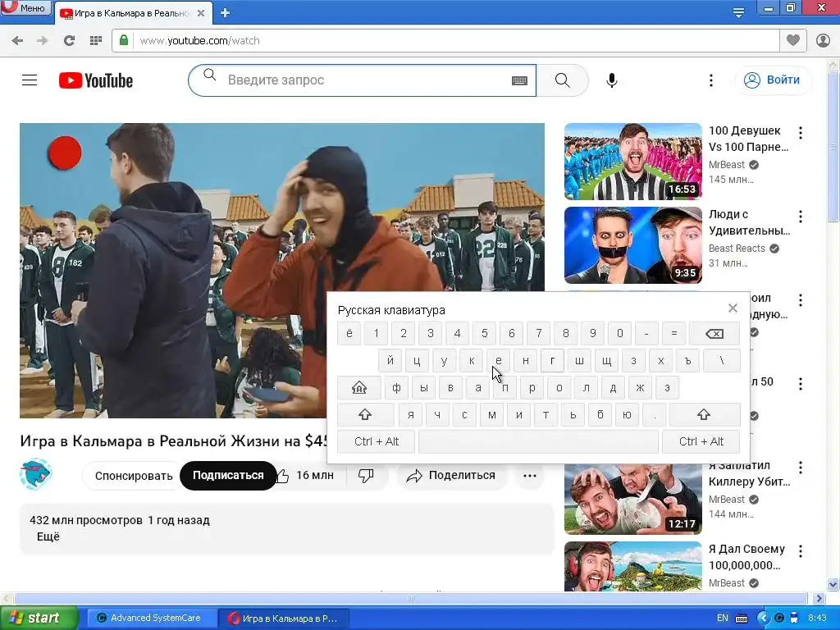The height and width of the screenshot is (630, 840).
Task: Click the Спонсировать button
Action: (x=134, y=476)
